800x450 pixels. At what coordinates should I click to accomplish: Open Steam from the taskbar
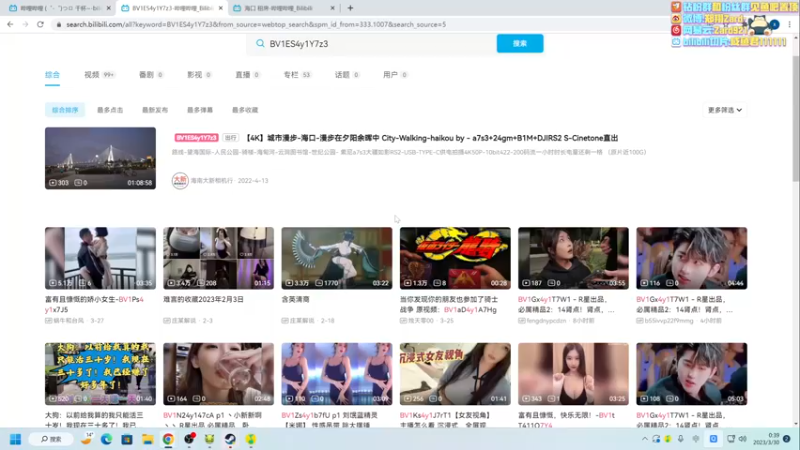coord(230,439)
